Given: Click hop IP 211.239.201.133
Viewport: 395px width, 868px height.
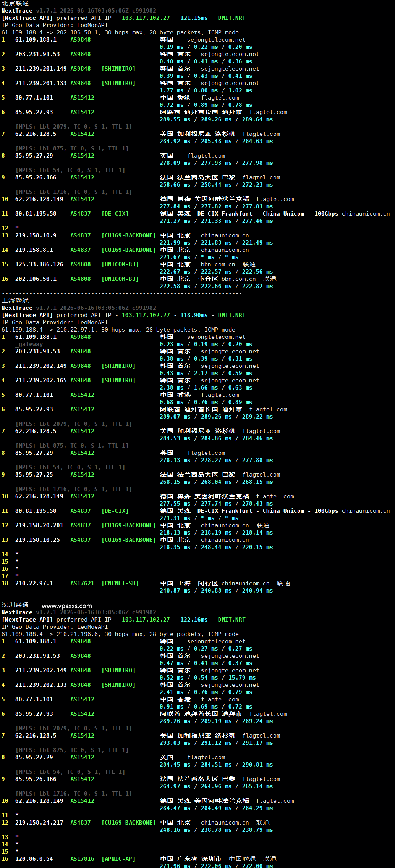Looking at the screenshot, I should (41, 83).
